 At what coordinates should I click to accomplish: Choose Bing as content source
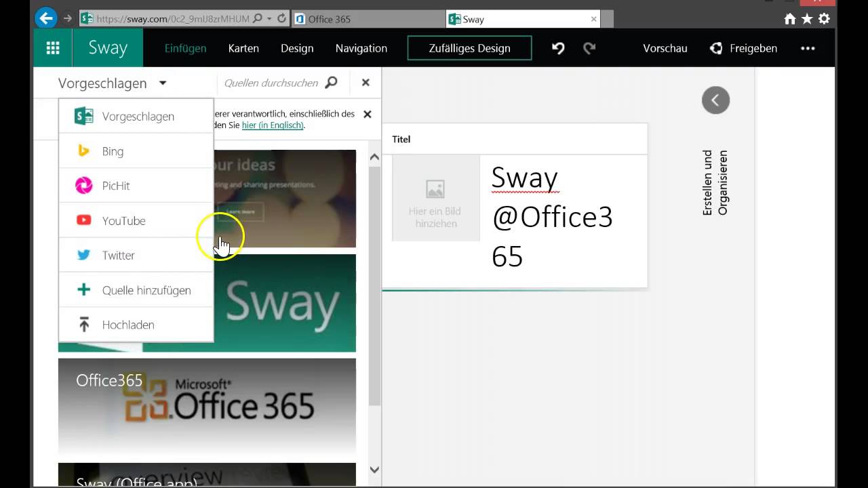(x=136, y=151)
